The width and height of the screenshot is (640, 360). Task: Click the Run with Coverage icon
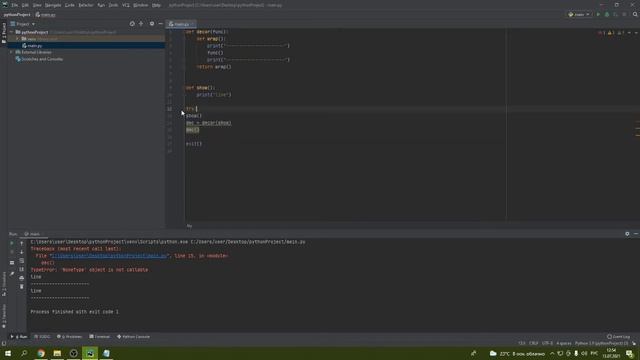click(616, 15)
